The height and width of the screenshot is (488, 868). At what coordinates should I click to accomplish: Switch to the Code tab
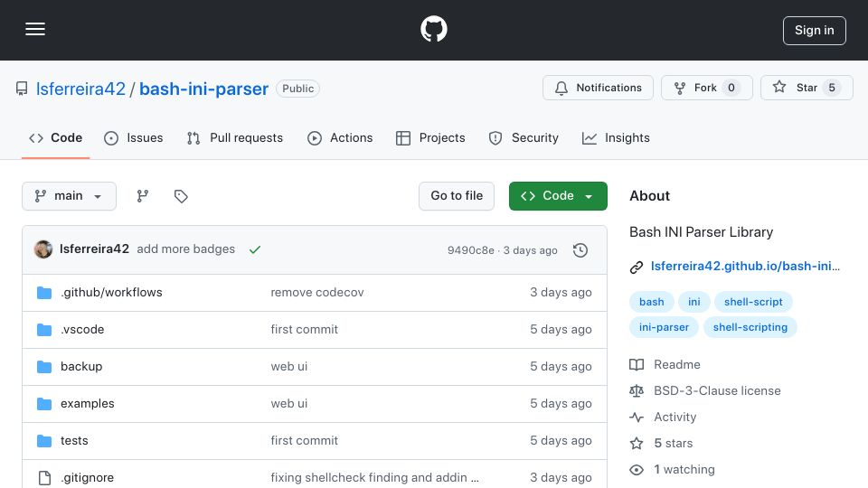55,137
